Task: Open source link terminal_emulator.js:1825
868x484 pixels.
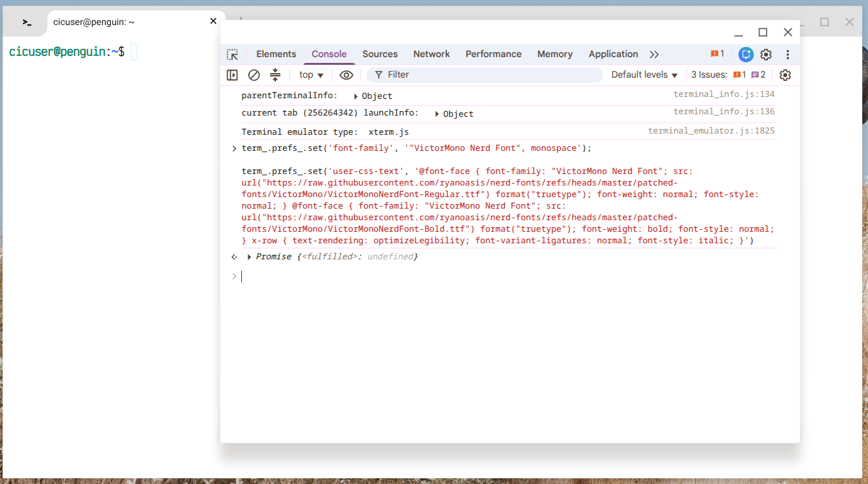Action: [711, 131]
